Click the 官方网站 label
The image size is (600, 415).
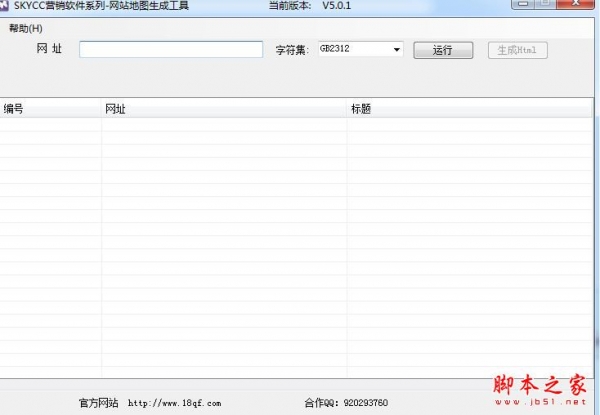(x=98, y=403)
